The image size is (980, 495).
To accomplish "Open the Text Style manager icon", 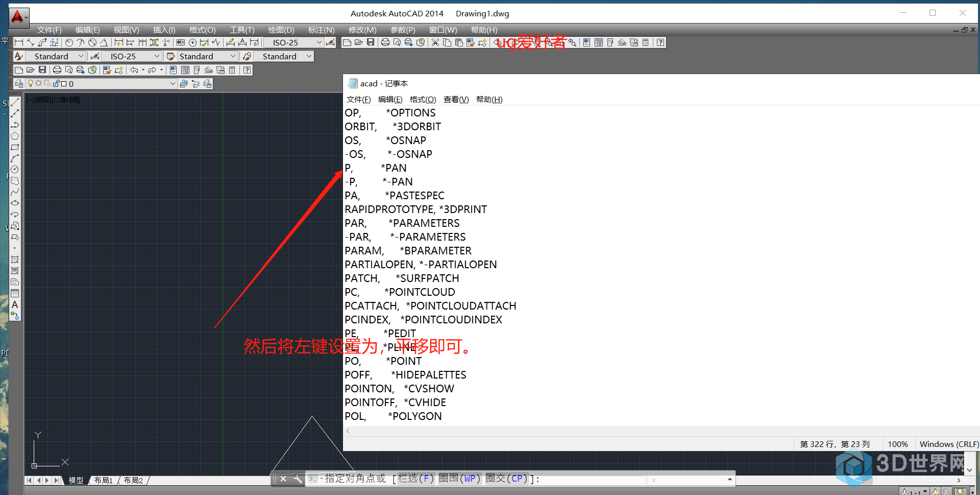I will 19,56.
